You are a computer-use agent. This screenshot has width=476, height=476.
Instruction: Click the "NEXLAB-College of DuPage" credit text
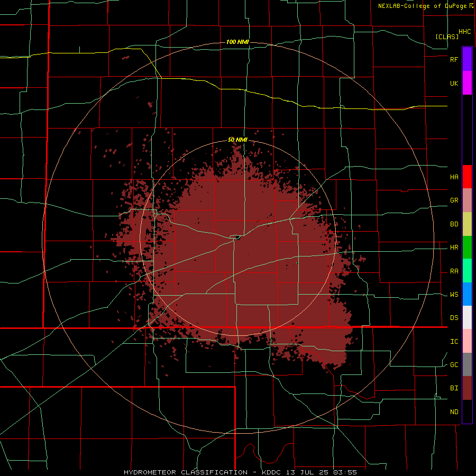point(422,6)
